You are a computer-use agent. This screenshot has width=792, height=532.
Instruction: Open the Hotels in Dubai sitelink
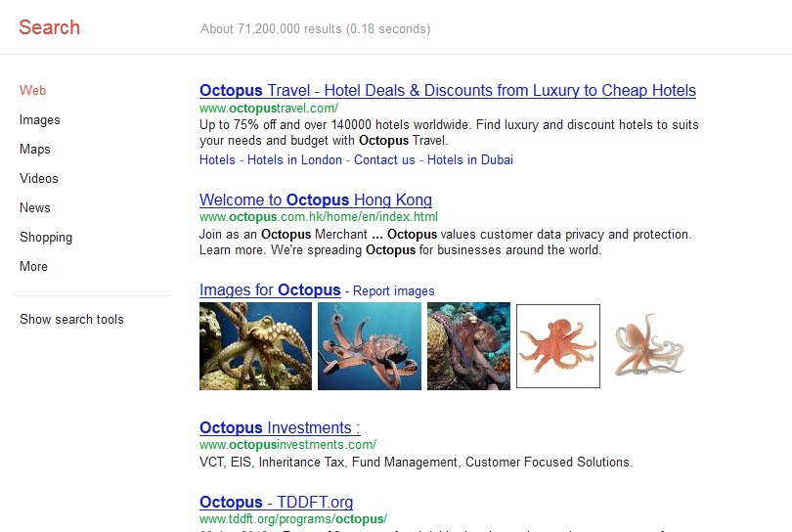coord(469,159)
